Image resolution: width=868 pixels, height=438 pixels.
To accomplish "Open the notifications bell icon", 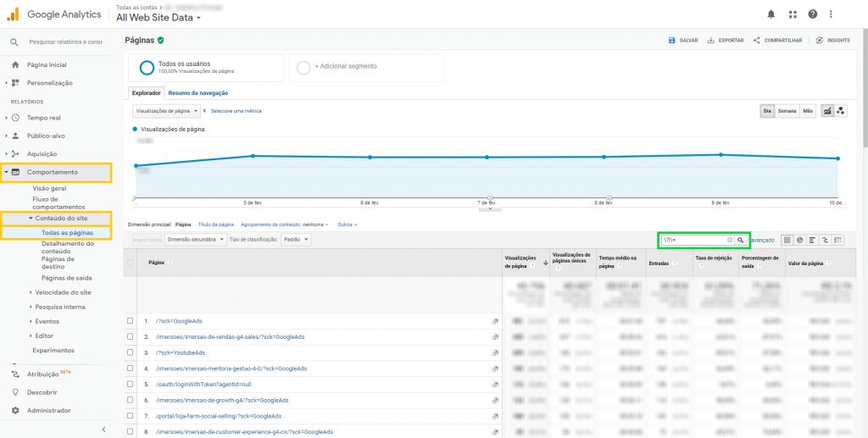I will (x=771, y=14).
